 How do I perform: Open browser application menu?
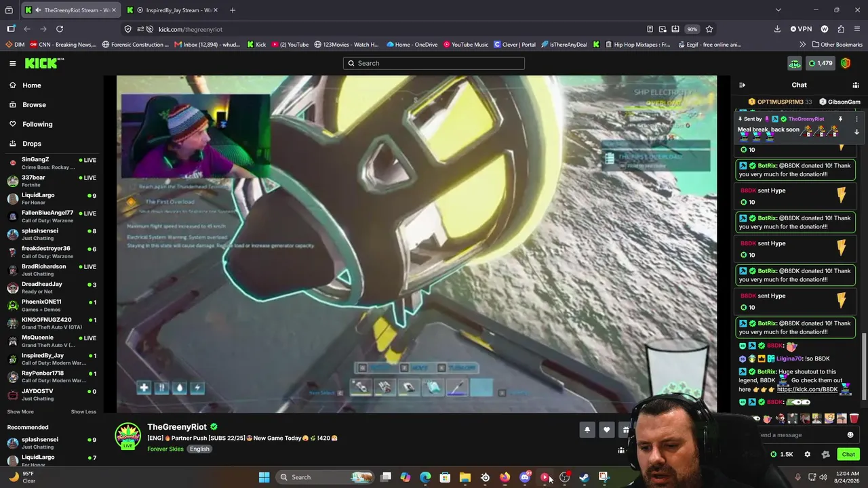(x=857, y=29)
